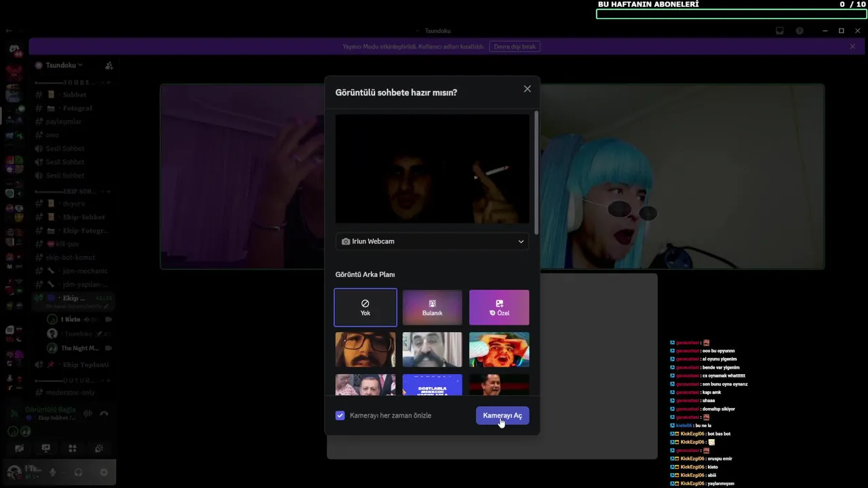
Task: Turn on camera icon in voice panel
Action: (x=20, y=448)
